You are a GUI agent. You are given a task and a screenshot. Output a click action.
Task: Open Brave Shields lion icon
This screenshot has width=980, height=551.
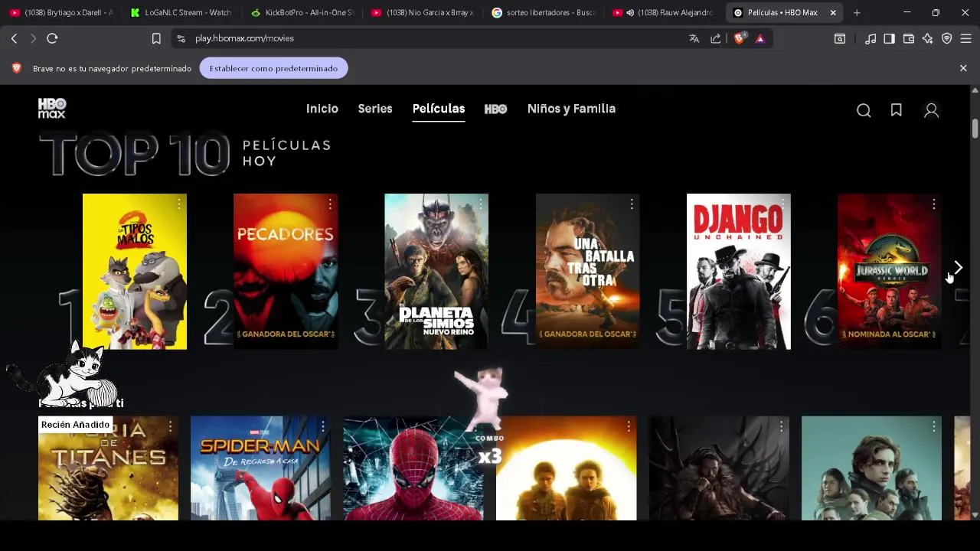[739, 38]
